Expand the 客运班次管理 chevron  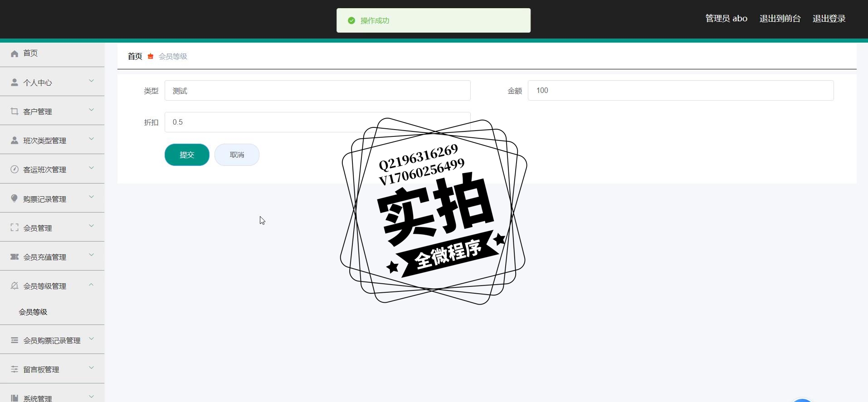[91, 168]
